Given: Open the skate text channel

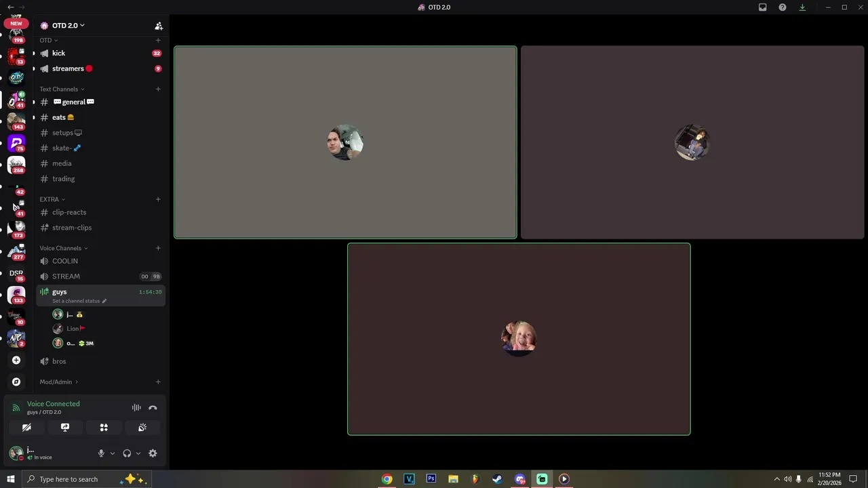Looking at the screenshot, I should 100,148.
